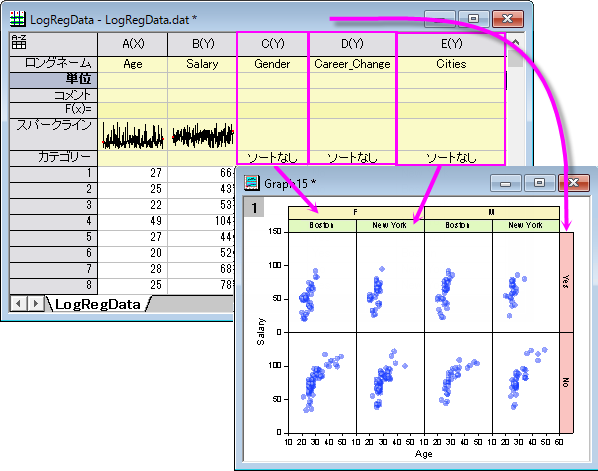This screenshot has height=471, width=598.
Task: Click the layer 1 icon in Graph15
Action: [254, 208]
